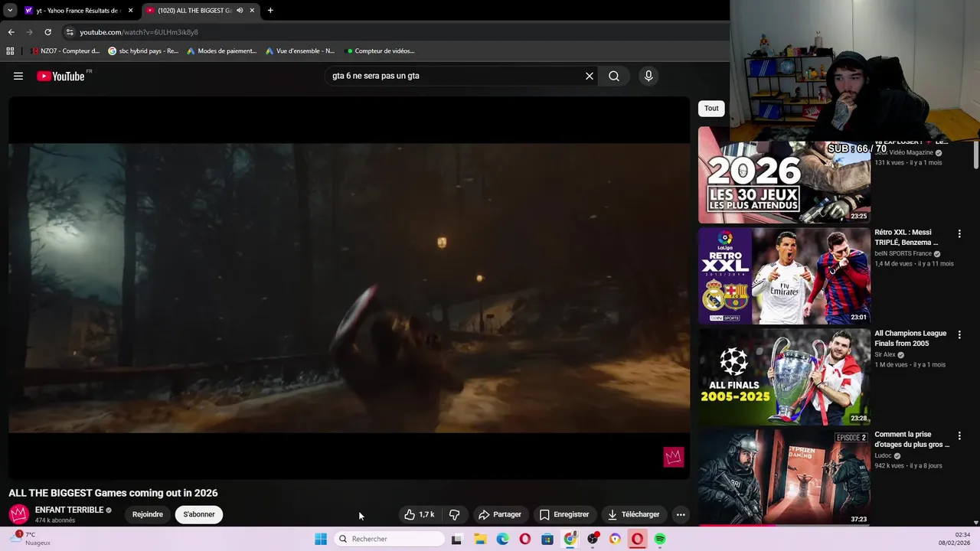The width and height of the screenshot is (980, 551).
Task: Open the All Champions League Finals title
Action: tap(910, 338)
